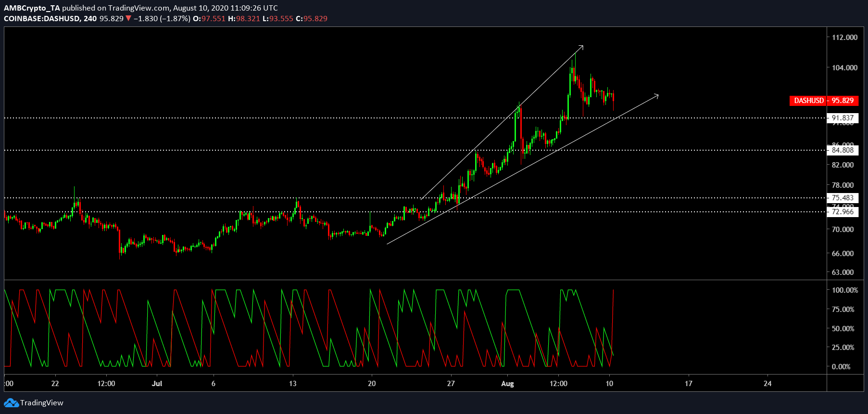The image size is (868, 414).
Task: Click the red down-triangle price change indicator
Action: click(128, 19)
